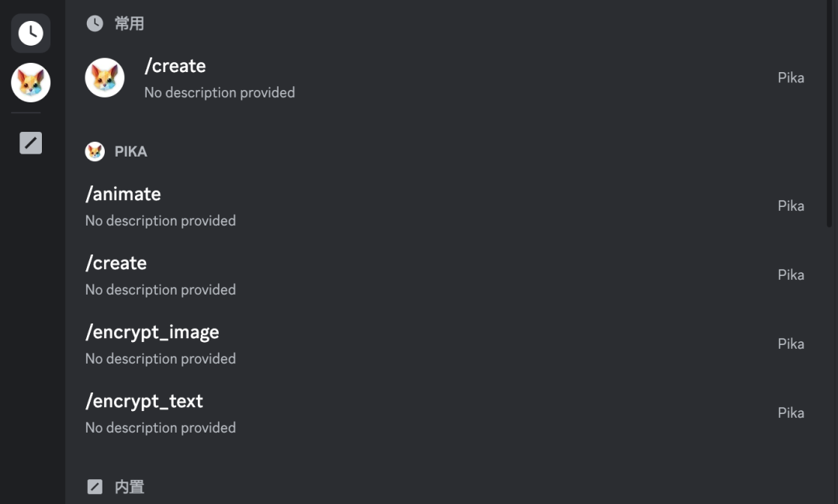Click the description text under /encrypt_image

pos(161,358)
